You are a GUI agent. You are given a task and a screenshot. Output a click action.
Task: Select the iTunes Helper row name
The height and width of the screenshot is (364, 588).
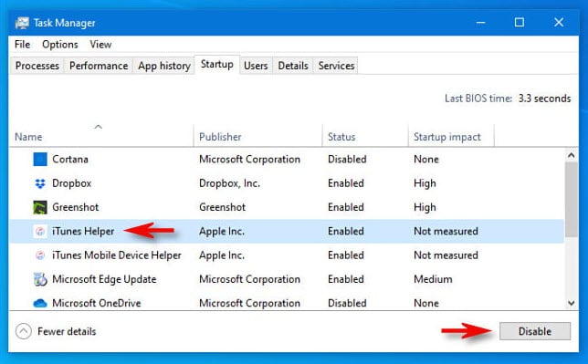click(83, 232)
